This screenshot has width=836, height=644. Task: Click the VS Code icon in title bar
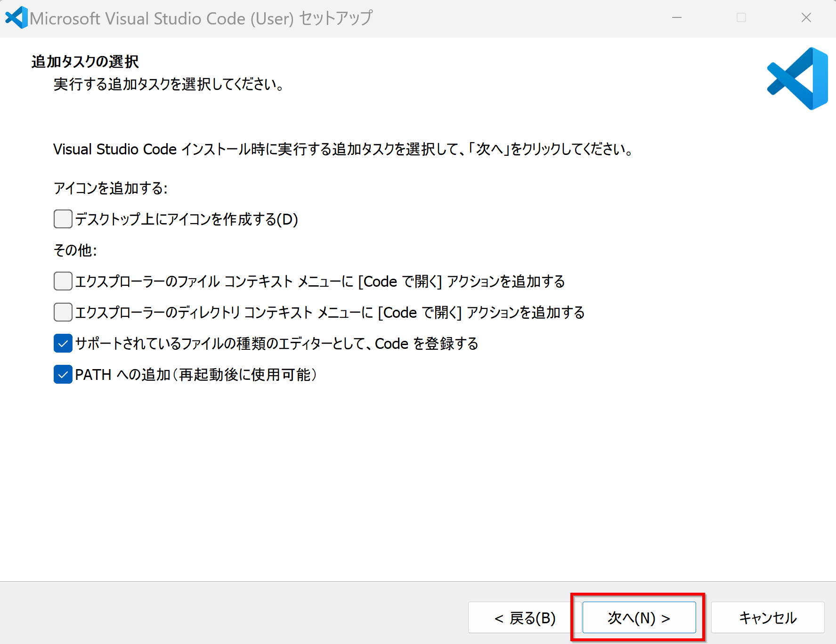(16, 18)
